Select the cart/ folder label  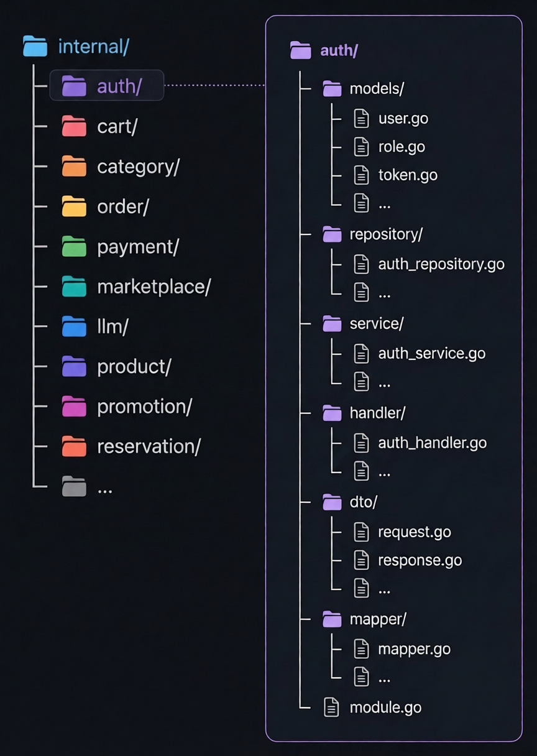(117, 126)
